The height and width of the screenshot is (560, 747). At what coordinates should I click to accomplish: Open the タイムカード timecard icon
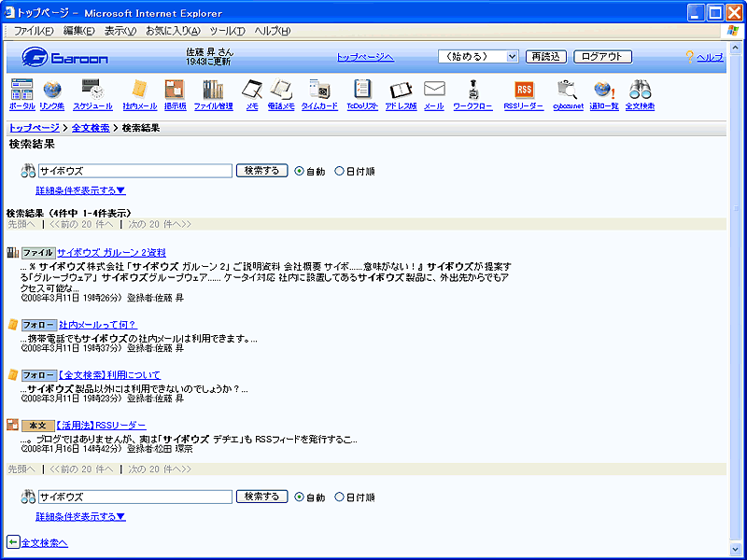pyautogui.click(x=319, y=89)
